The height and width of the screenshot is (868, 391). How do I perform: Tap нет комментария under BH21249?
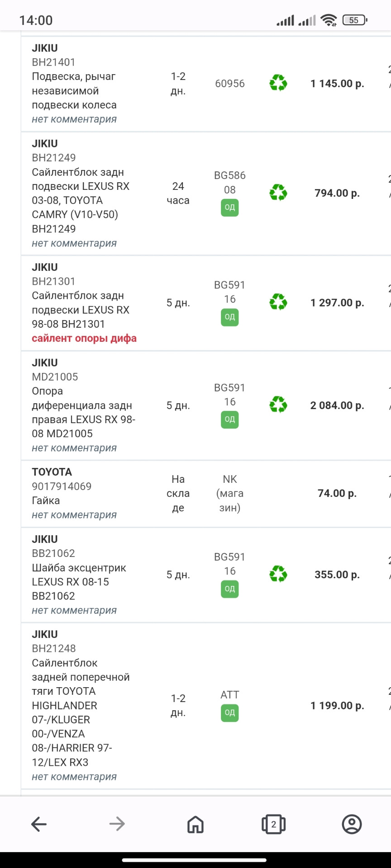tap(74, 243)
